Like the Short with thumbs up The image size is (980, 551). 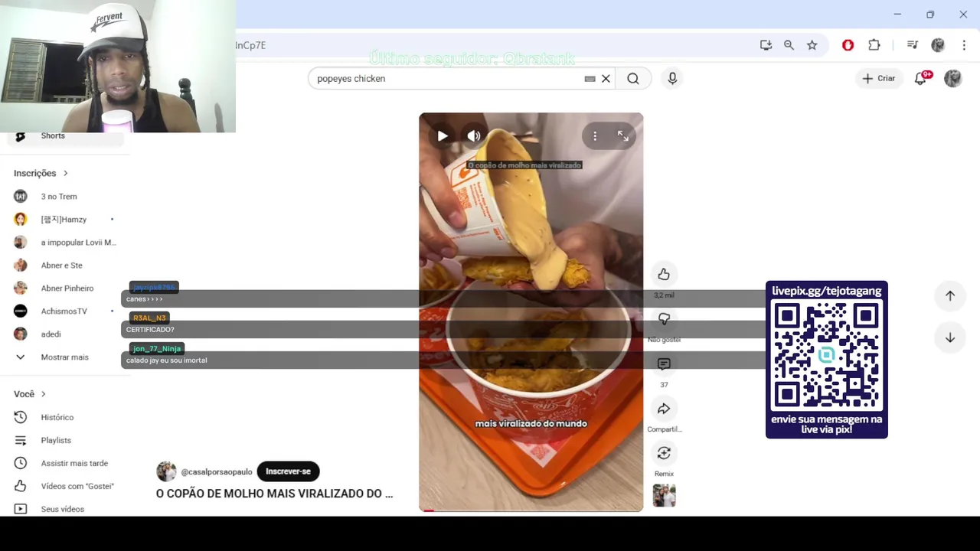[x=664, y=274]
